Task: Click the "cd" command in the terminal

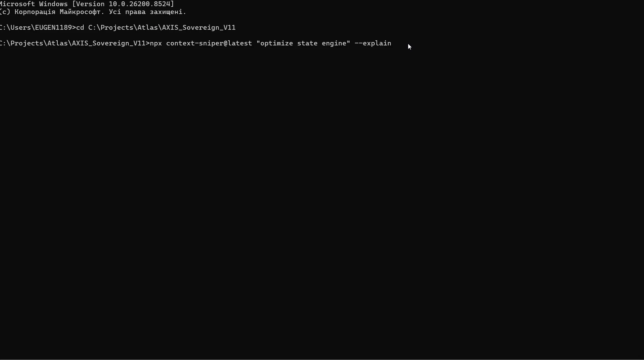Action: (80, 28)
